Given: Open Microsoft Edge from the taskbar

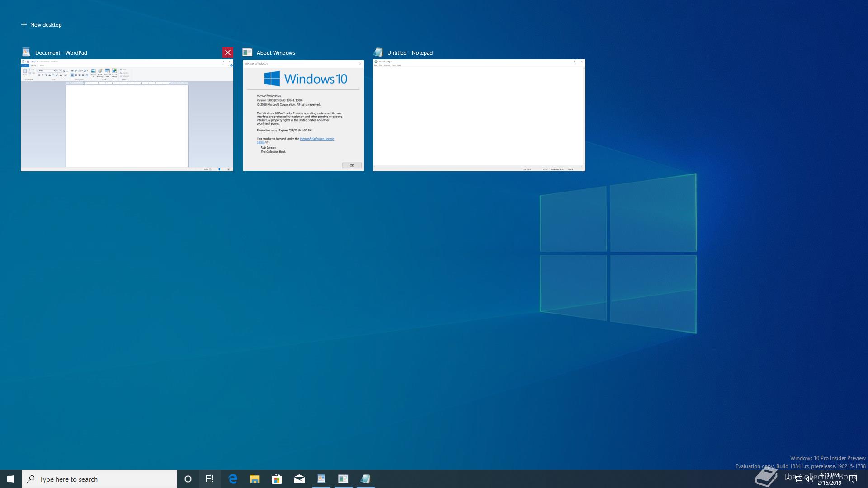Looking at the screenshot, I should tap(233, 479).
